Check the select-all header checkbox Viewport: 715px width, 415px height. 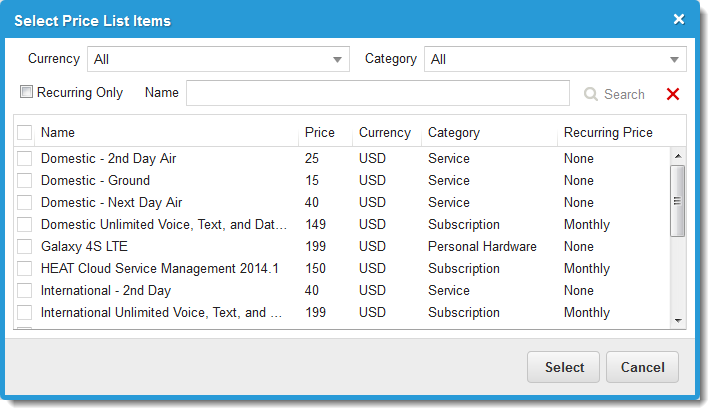click(25, 132)
